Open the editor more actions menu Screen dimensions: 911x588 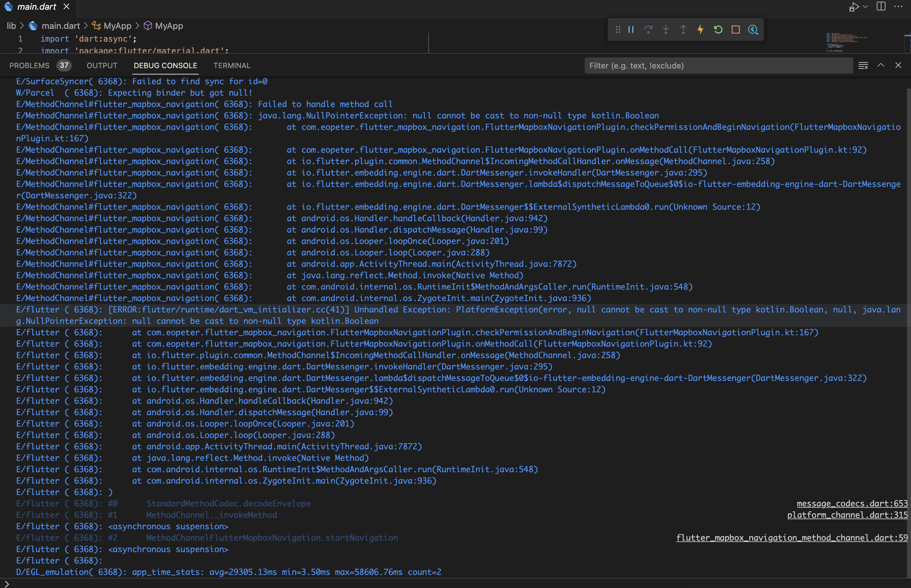click(899, 6)
